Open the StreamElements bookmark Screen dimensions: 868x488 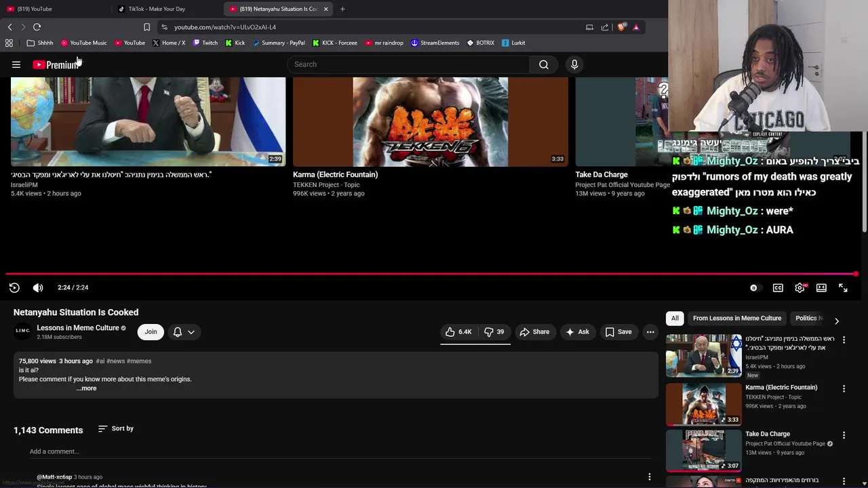click(435, 43)
